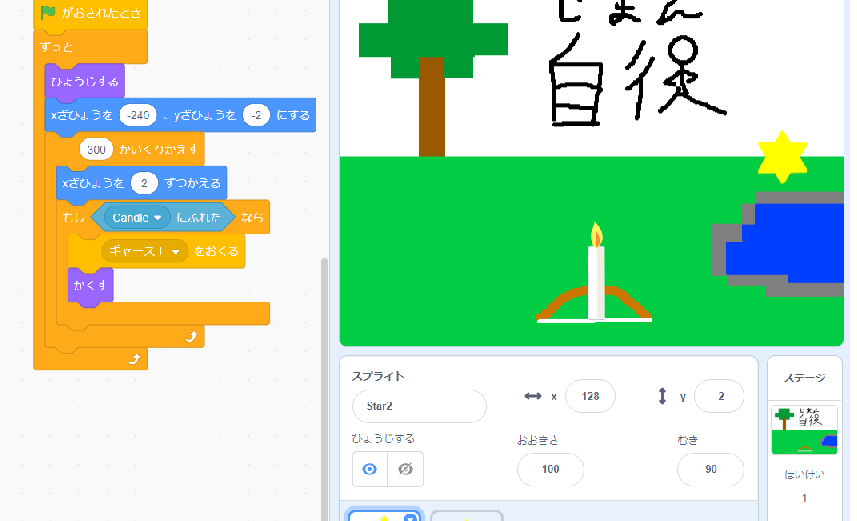Screen dimensions: 857x521
Task: Click the hide (かくす) block
Action: tap(90, 285)
